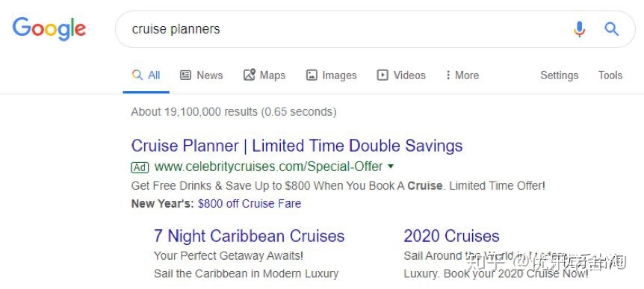644x289 pixels.
Task: Open the Settings menu
Action: click(559, 75)
